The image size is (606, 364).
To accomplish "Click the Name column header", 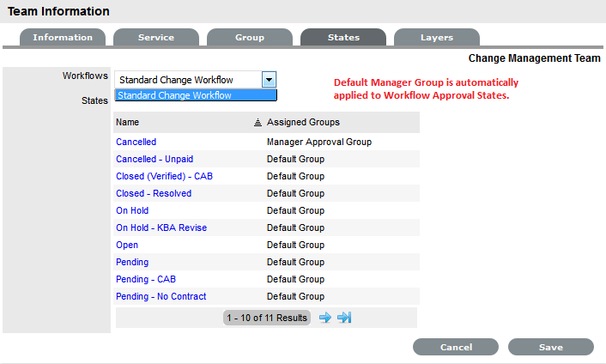I will point(128,122).
